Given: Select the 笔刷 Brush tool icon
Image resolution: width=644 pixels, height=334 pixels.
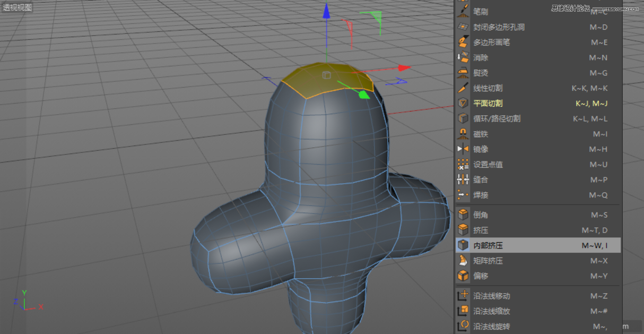Looking at the screenshot, I should 463,11.
